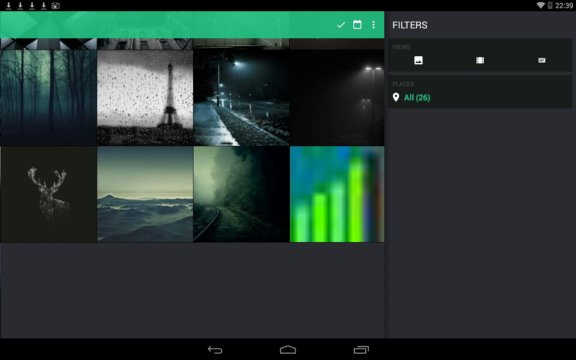Image resolution: width=576 pixels, height=360 pixels.
Task: Tap the Android home navigation button
Action: (288, 349)
